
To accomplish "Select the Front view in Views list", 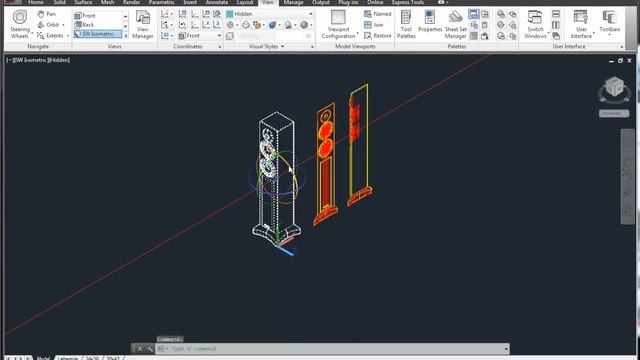I will pos(98,16).
